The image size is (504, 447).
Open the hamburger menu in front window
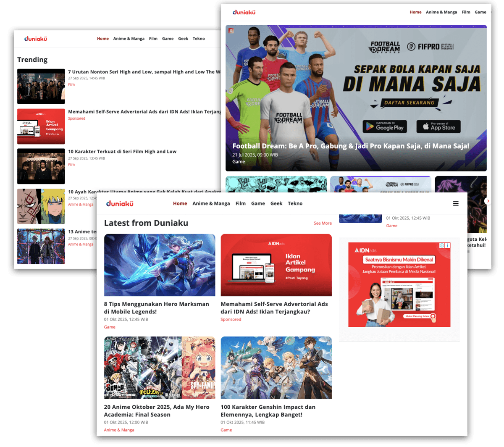tap(456, 204)
